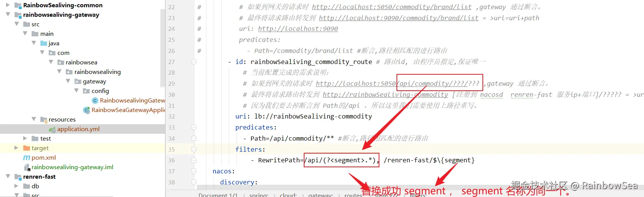
Task: Select the rainbowsealiving-gateway.iml file icon
Action: pyautogui.click(x=27, y=167)
